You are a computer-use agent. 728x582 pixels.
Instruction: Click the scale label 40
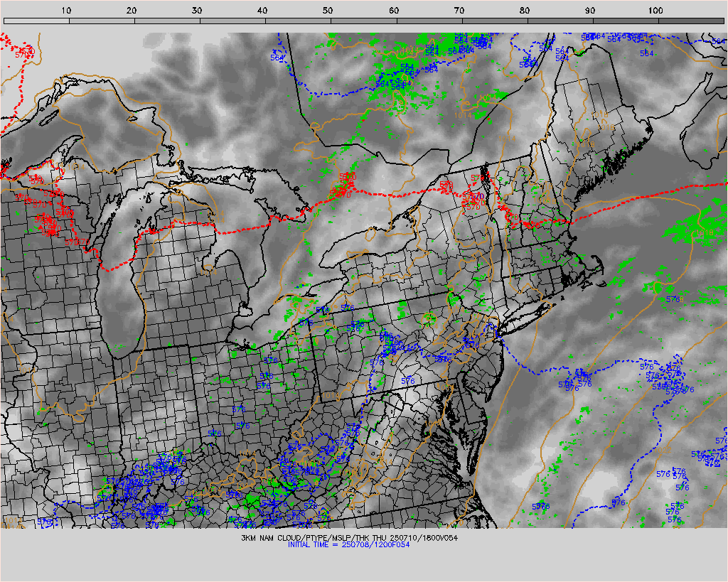262,11
